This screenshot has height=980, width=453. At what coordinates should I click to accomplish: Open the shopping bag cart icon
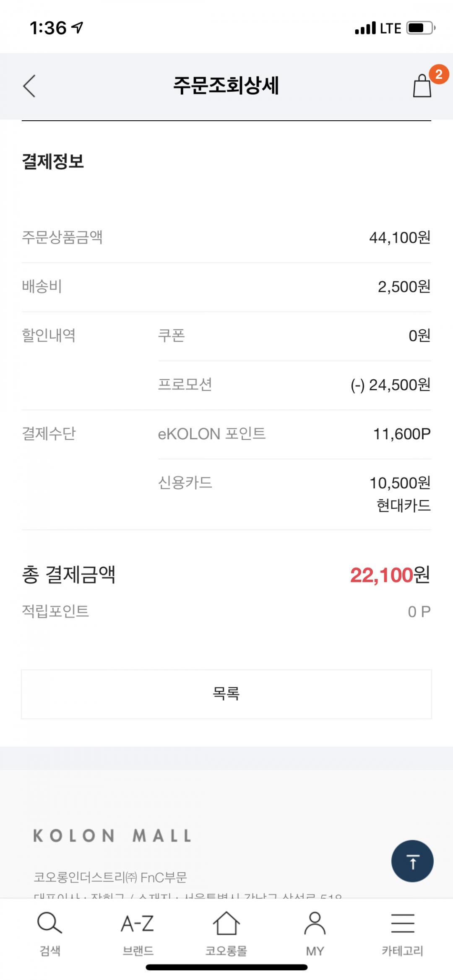422,86
